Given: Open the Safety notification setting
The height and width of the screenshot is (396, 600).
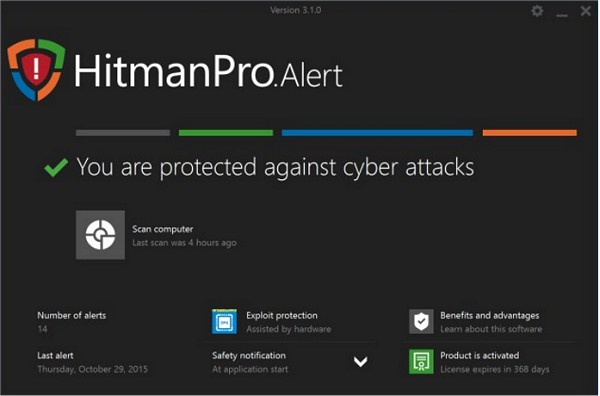Looking at the screenshot, I should 249,362.
